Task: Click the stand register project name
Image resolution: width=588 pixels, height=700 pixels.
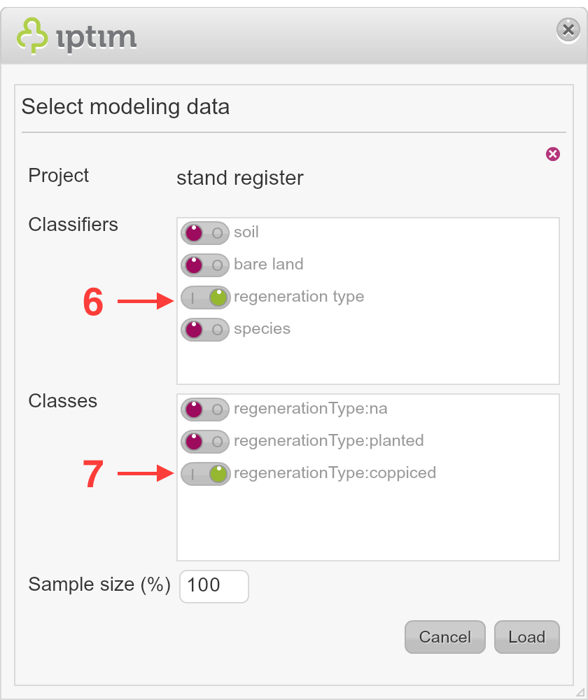Action: (x=240, y=178)
